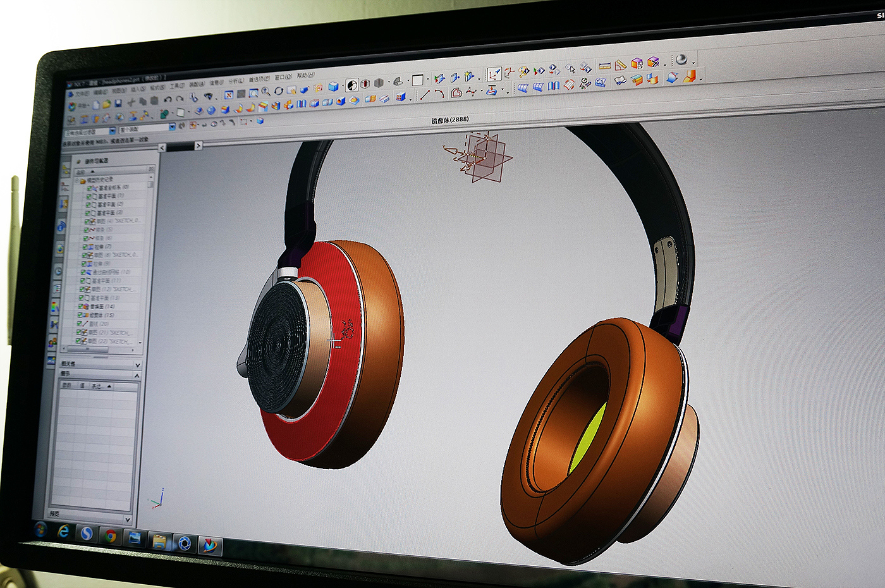Save the part with the floppy disk icon
The width and height of the screenshot is (885, 588).
click(118, 102)
